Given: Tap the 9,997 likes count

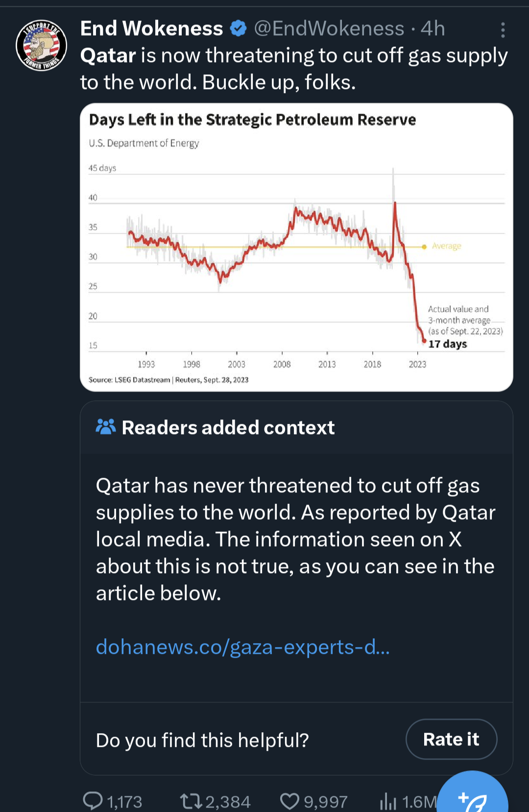Looking at the screenshot, I should point(326,802).
